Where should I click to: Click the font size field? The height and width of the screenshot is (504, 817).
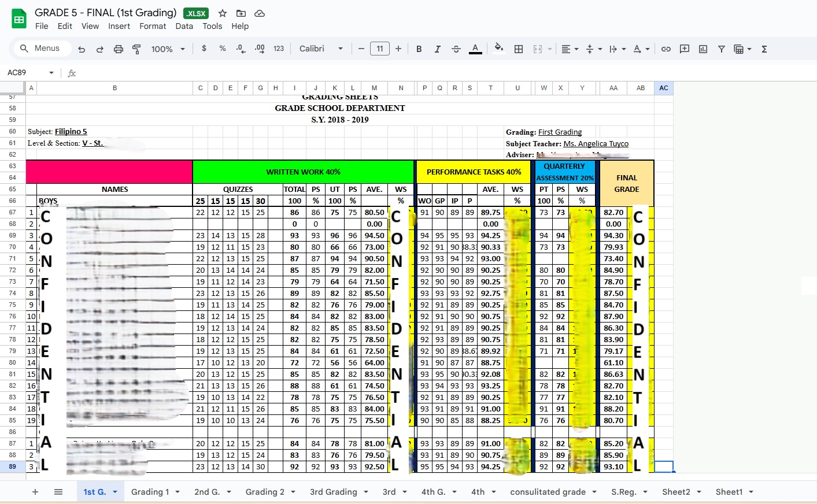pos(380,49)
